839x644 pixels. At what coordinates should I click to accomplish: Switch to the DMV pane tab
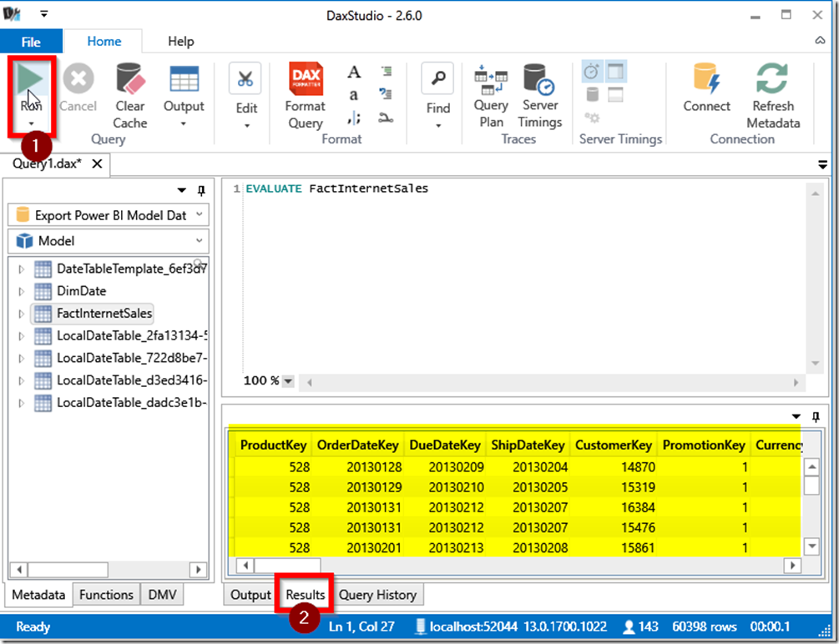(162, 594)
